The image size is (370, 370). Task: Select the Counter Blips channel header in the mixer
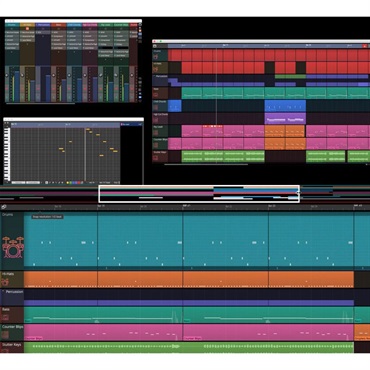point(121,25)
